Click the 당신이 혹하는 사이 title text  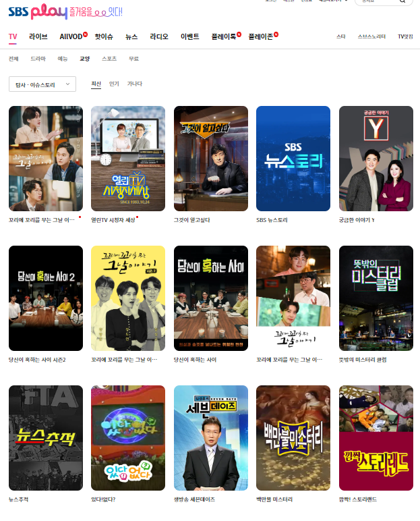click(196, 360)
